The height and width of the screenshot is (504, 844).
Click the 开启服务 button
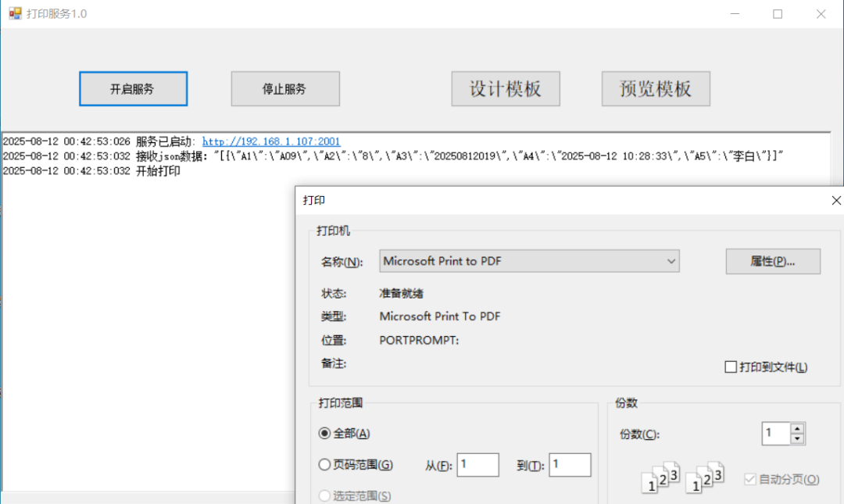pyautogui.click(x=133, y=89)
